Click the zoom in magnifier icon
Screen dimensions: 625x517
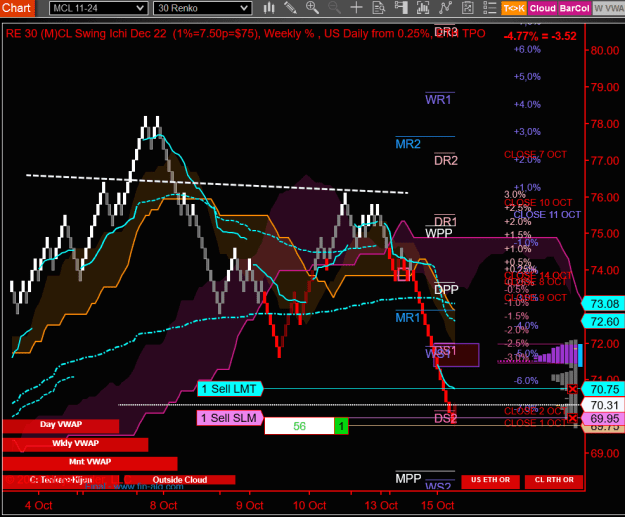click(312, 8)
